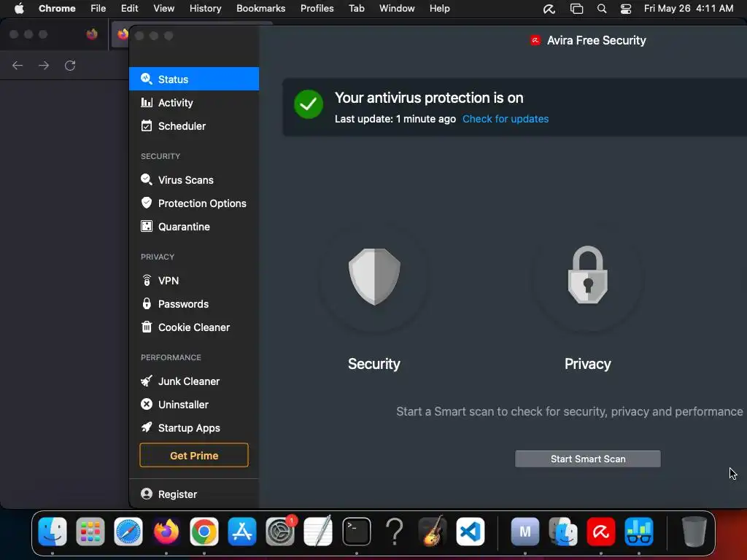Click the date and time in menu bar
The height and width of the screenshot is (560, 747).
(x=689, y=9)
